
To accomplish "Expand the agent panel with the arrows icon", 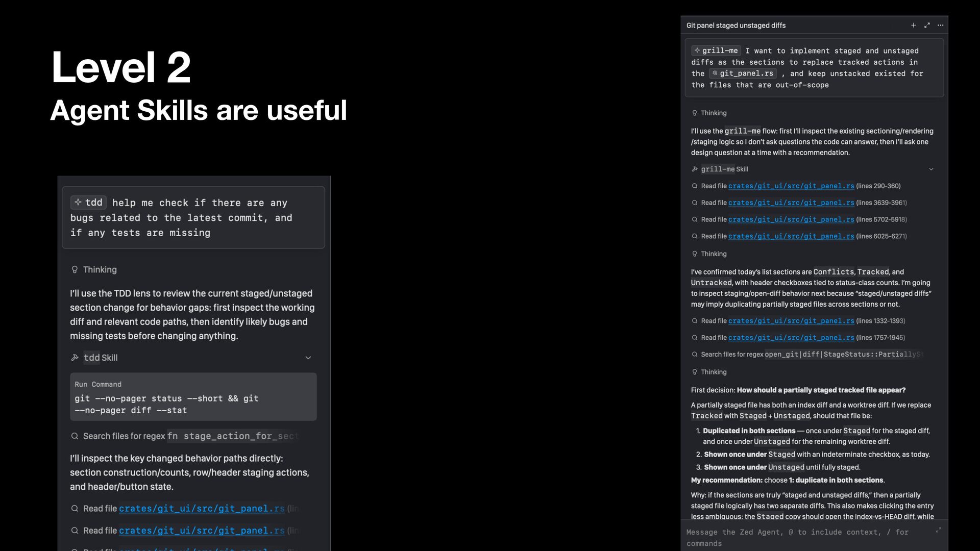I will [927, 25].
